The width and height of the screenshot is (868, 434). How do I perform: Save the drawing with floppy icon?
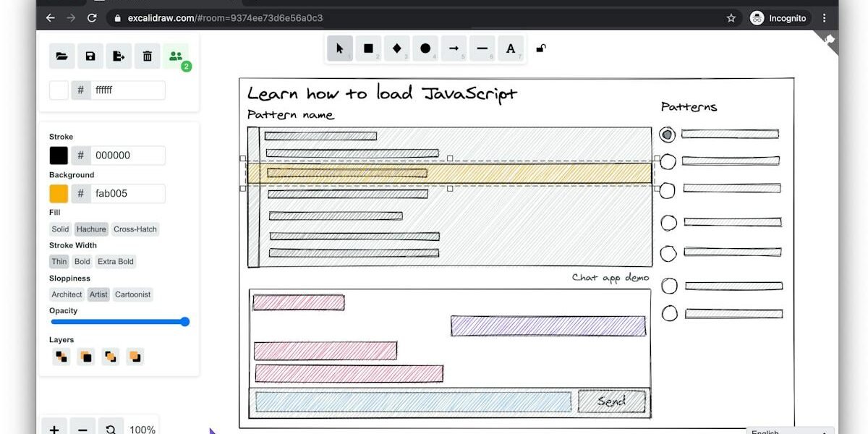90,56
